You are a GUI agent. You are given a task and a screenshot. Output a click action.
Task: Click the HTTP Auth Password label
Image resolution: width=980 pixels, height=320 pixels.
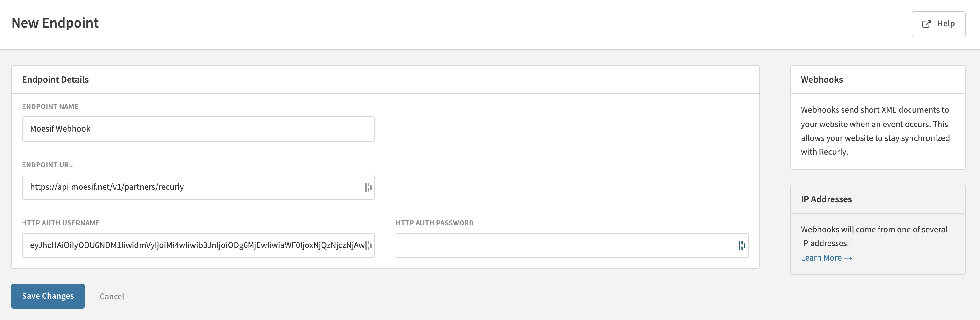click(x=435, y=223)
